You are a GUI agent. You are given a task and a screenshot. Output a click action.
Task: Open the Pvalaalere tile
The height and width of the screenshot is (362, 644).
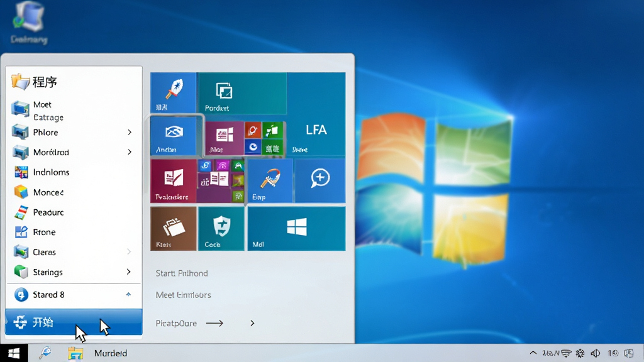click(174, 180)
